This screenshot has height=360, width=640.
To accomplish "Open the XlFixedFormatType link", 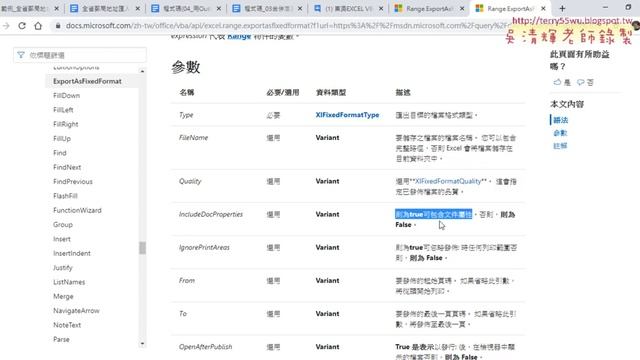I will coord(347,115).
